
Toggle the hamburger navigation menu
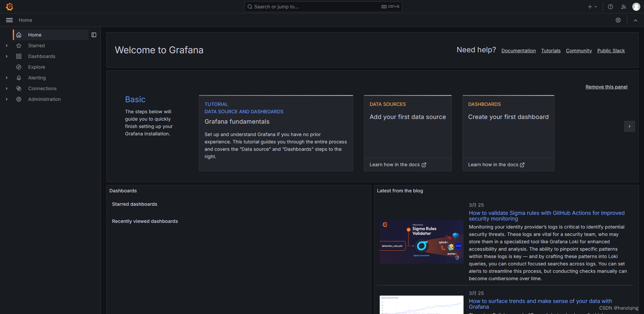[x=9, y=20]
